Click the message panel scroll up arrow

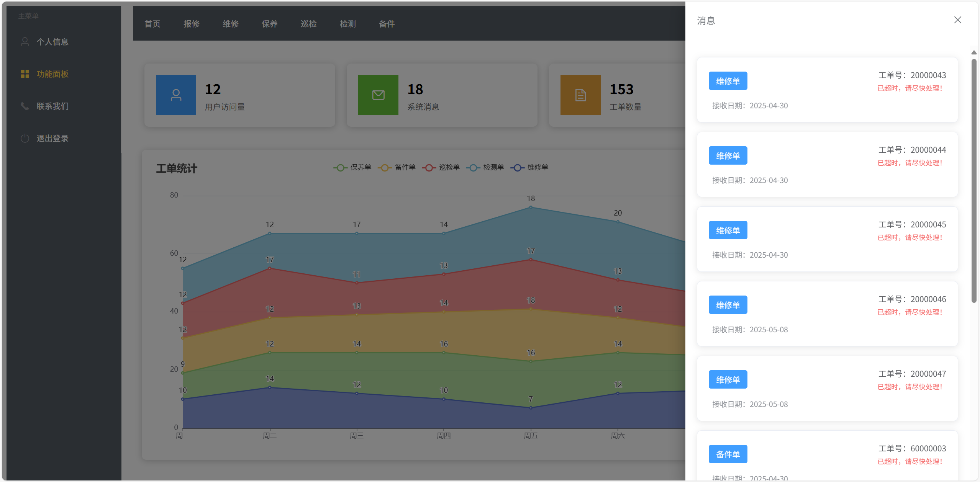[973, 52]
